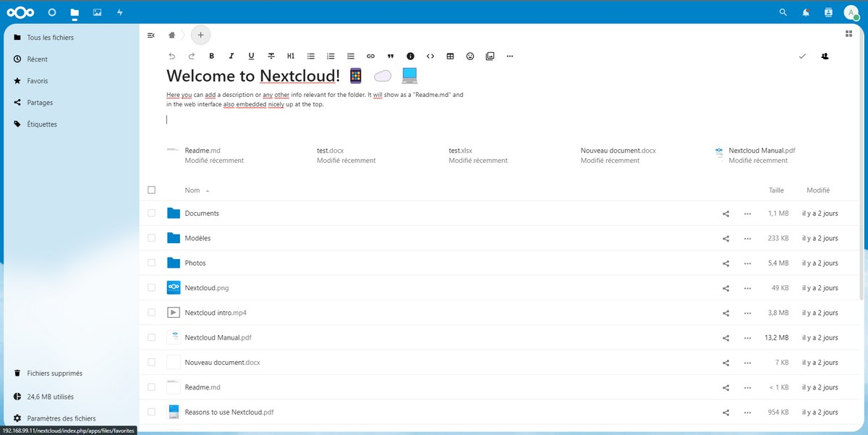This screenshot has width=868, height=435.
Task: Open the more actions menu for Modèles
Action: 747,238
